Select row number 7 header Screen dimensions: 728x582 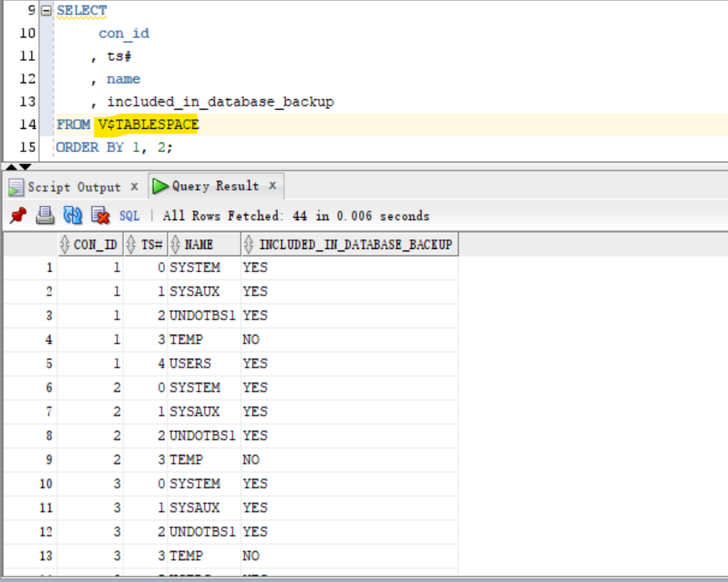tap(30, 411)
